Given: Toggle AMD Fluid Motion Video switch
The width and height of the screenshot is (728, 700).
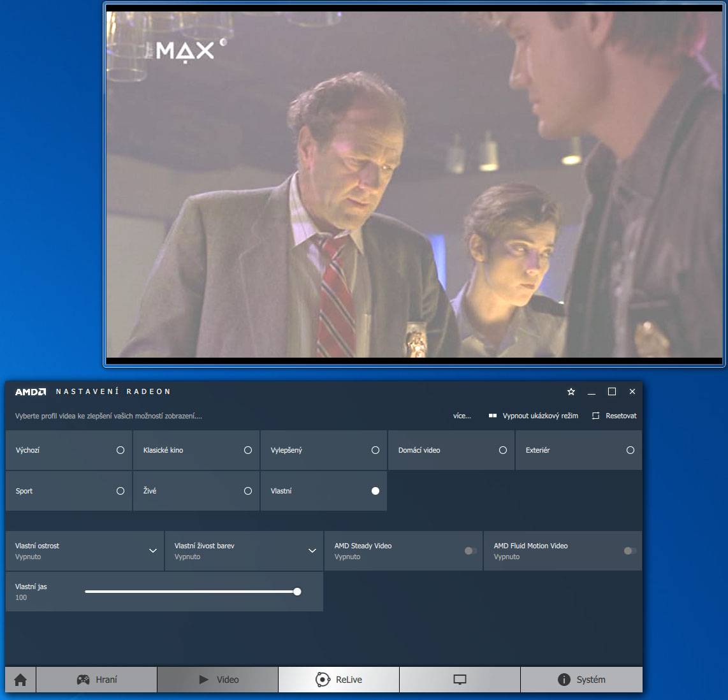Looking at the screenshot, I should click(x=630, y=551).
